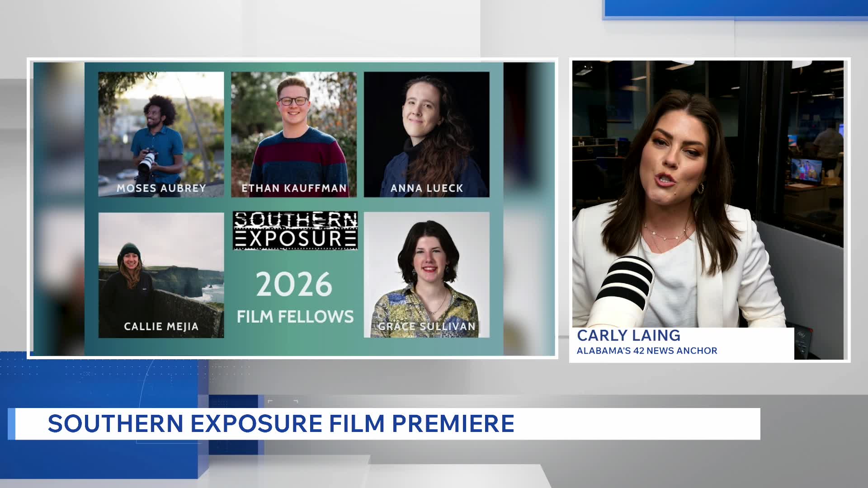Click the "FILM FELLOWS" text

[x=295, y=316]
